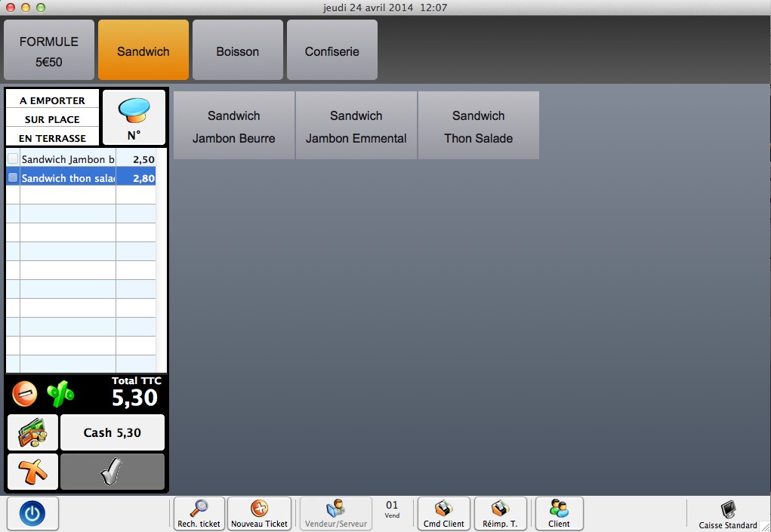Switch to the Boisson category tab
Viewport: 771px width, 532px height.
[237, 51]
